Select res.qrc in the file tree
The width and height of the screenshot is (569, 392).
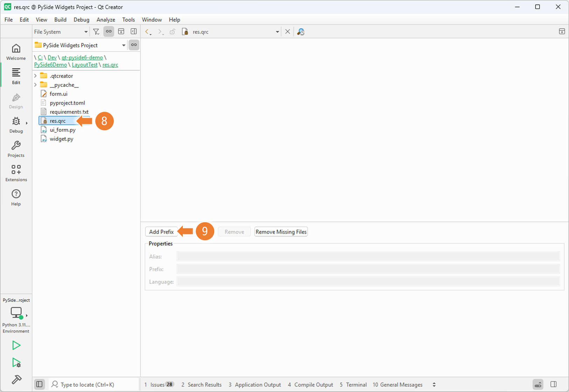coord(58,121)
